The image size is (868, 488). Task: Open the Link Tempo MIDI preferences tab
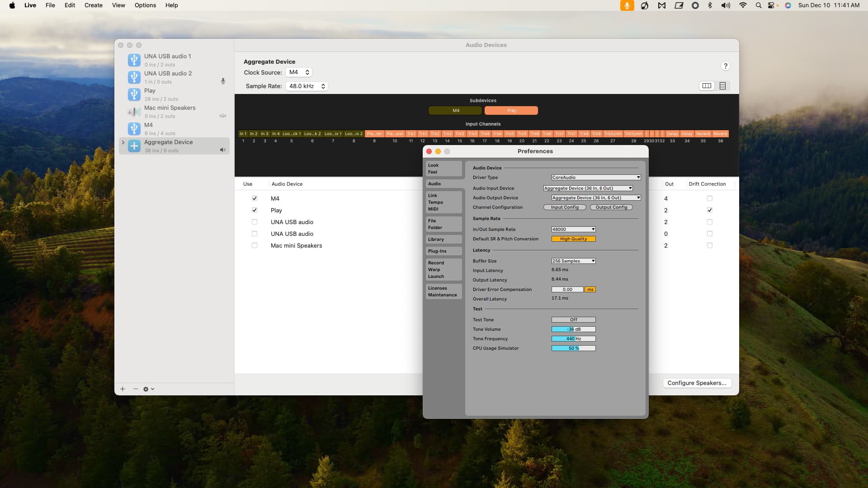click(443, 202)
